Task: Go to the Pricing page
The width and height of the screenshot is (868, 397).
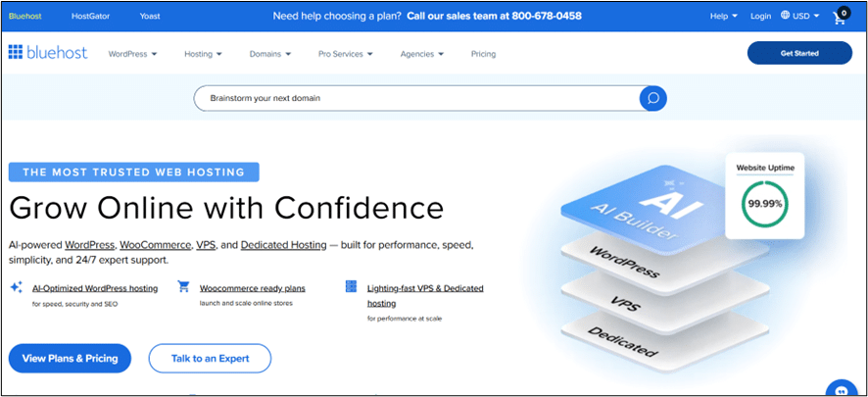Action: [483, 54]
